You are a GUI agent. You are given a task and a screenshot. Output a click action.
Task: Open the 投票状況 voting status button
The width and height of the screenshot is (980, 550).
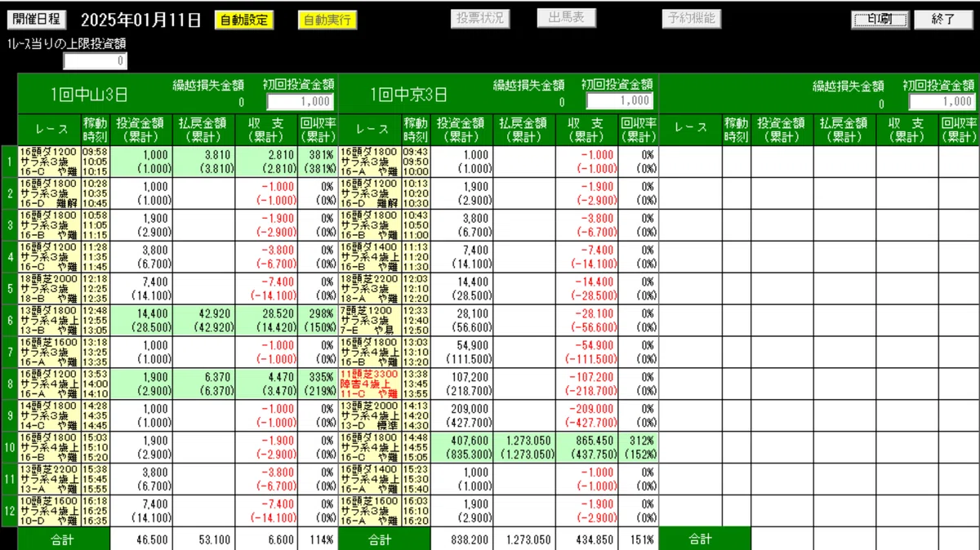coord(480,19)
